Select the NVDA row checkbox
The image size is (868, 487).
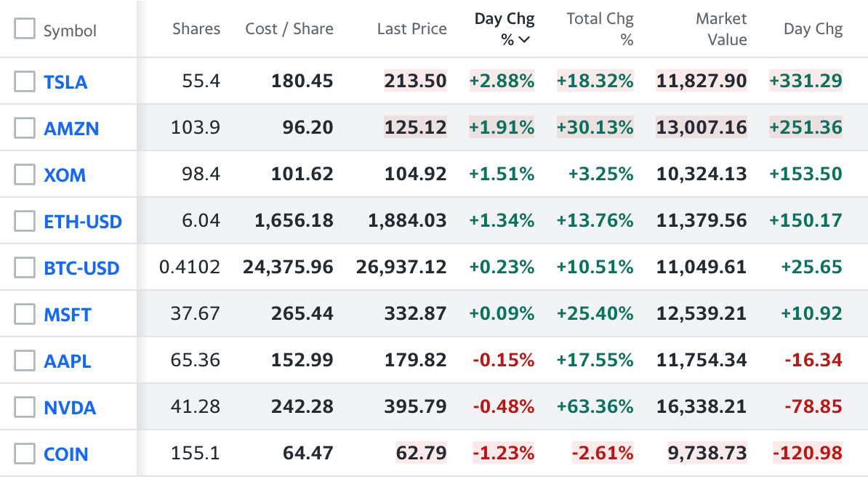pos(25,407)
